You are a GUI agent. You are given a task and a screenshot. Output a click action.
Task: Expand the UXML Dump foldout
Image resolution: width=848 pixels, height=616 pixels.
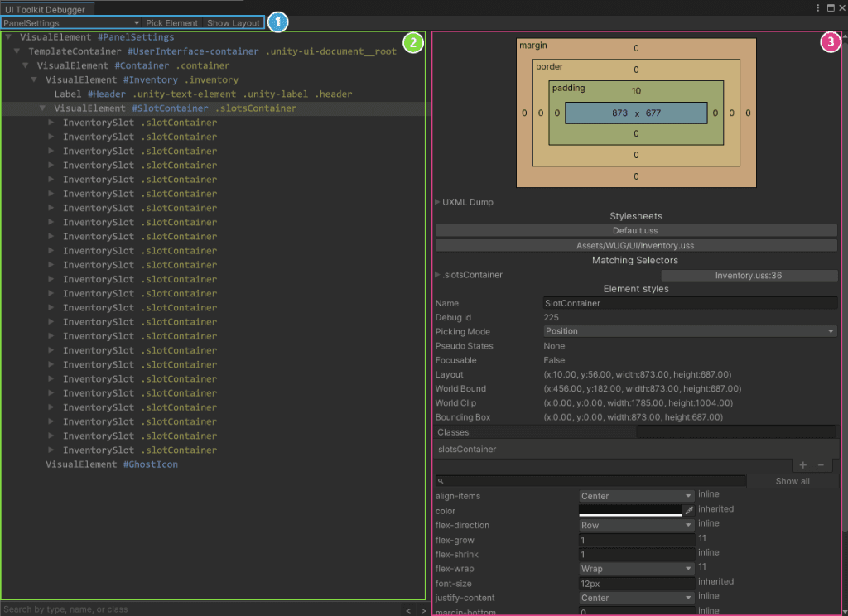click(x=437, y=202)
